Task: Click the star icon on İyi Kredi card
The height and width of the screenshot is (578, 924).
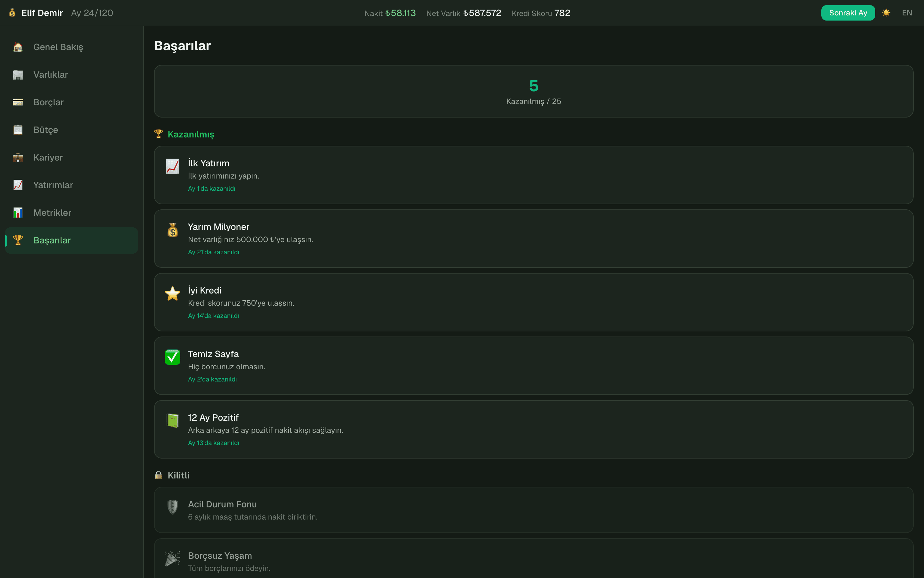Action: click(173, 293)
